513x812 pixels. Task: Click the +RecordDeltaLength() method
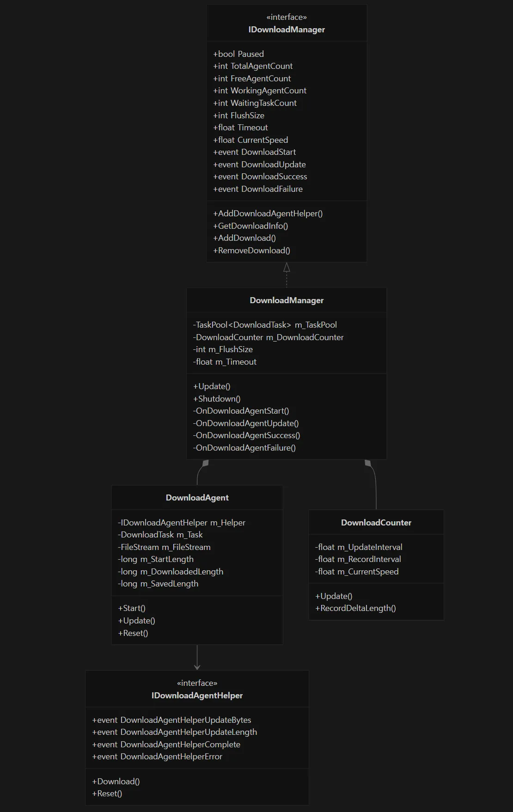tap(355, 608)
